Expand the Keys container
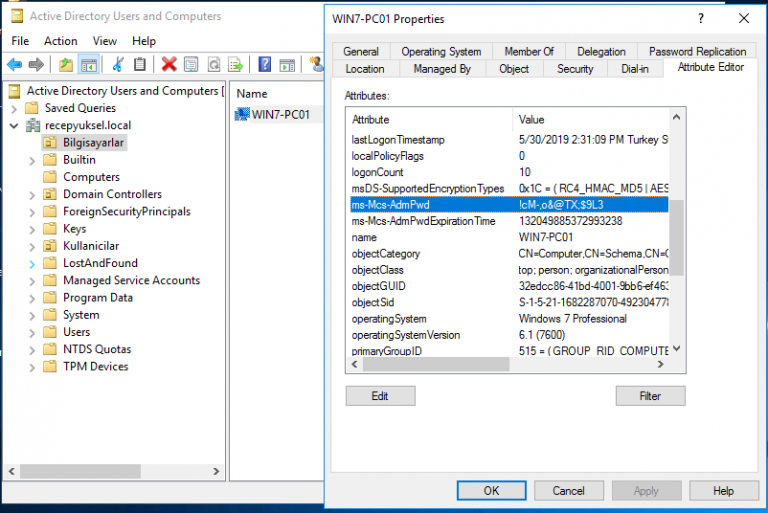The width and height of the screenshot is (768, 513). click(32, 229)
